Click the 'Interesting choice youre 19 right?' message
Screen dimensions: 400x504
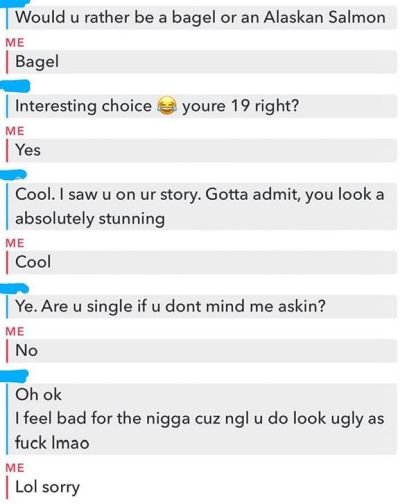click(202, 106)
